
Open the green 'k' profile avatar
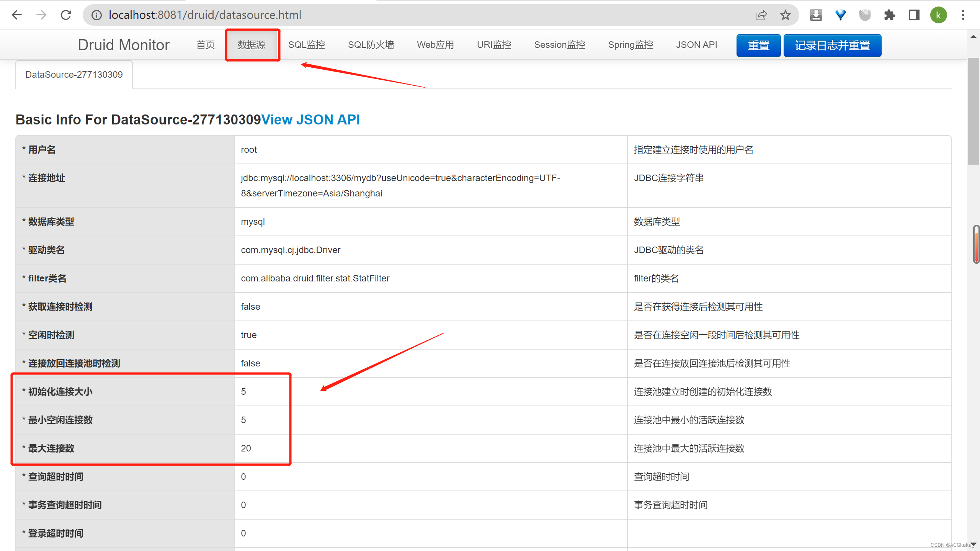(938, 15)
